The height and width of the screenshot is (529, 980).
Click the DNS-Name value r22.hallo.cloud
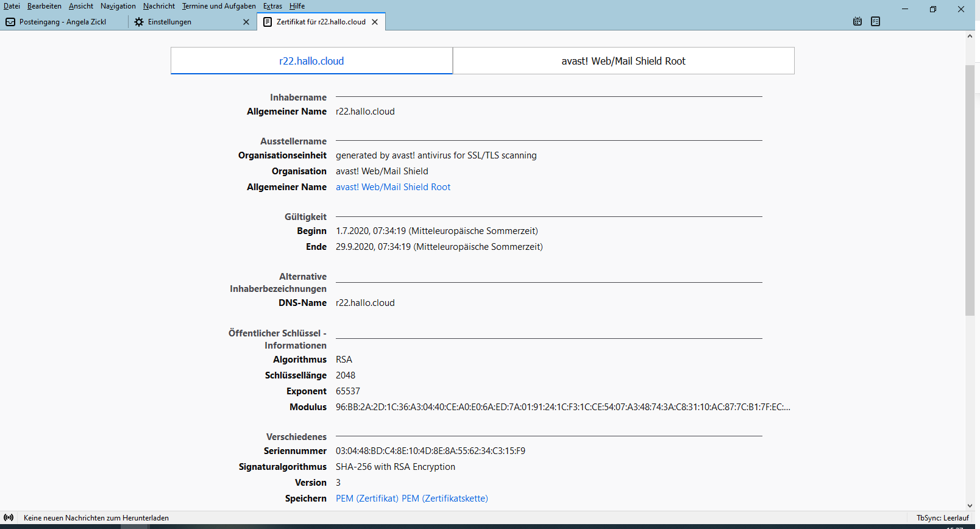click(365, 303)
